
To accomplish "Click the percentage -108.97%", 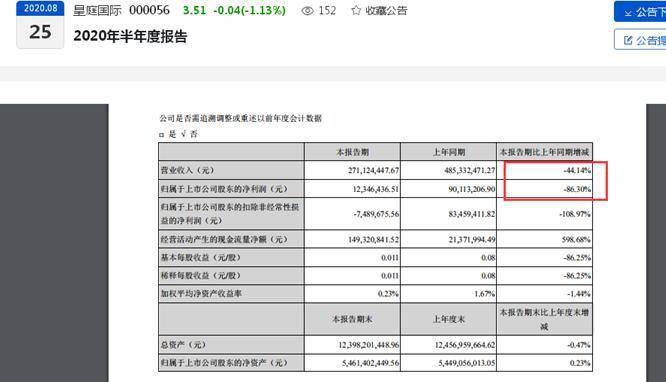I will click(575, 214).
